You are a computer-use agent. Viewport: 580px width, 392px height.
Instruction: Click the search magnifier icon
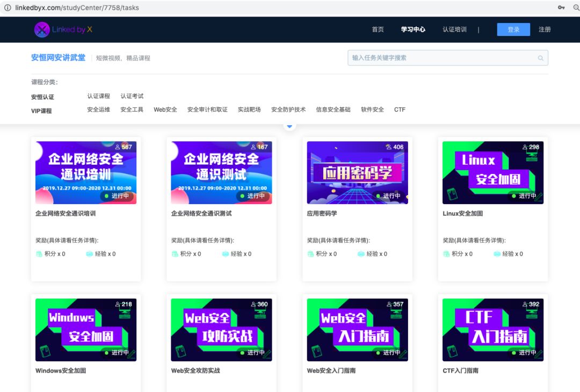(540, 58)
